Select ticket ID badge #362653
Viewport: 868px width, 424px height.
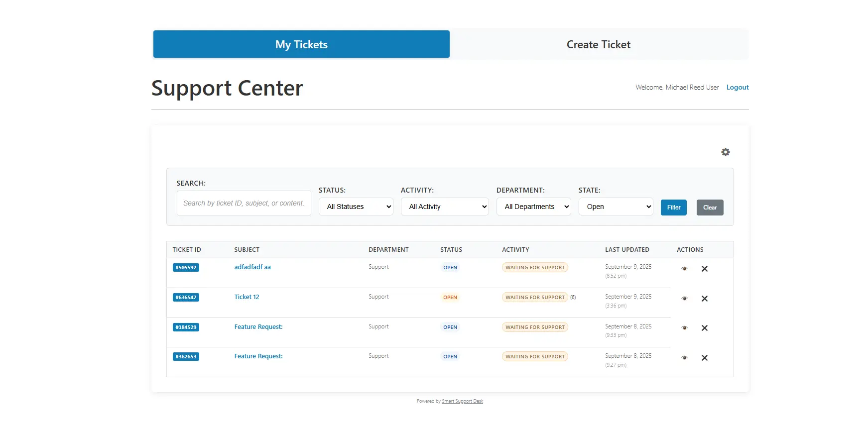point(186,357)
